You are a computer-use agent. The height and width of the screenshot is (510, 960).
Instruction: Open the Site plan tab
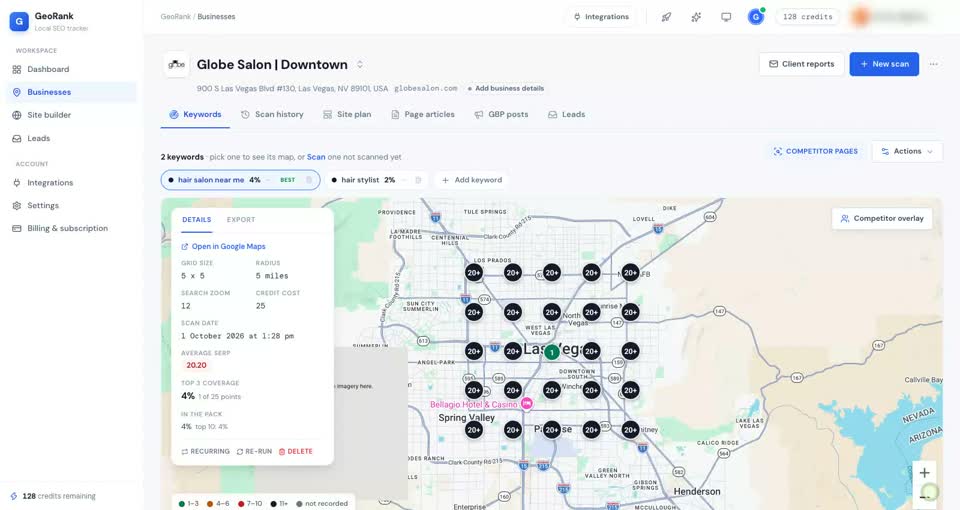tap(347, 114)
